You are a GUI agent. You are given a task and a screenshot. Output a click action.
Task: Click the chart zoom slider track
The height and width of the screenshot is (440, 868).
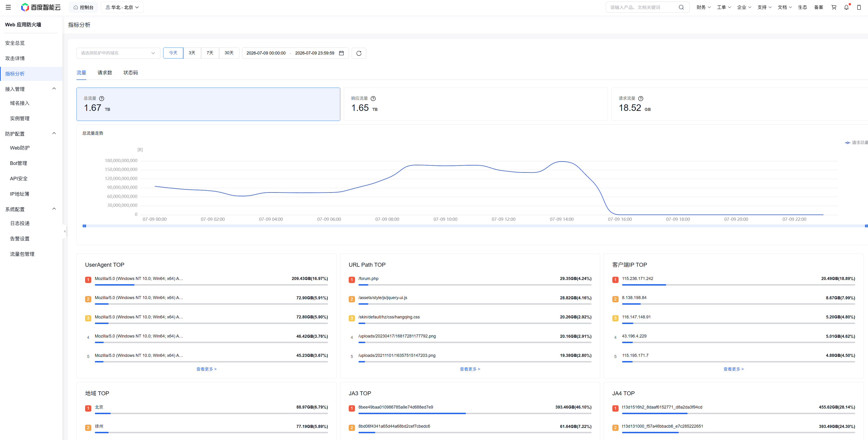click(x=475, y=226)
